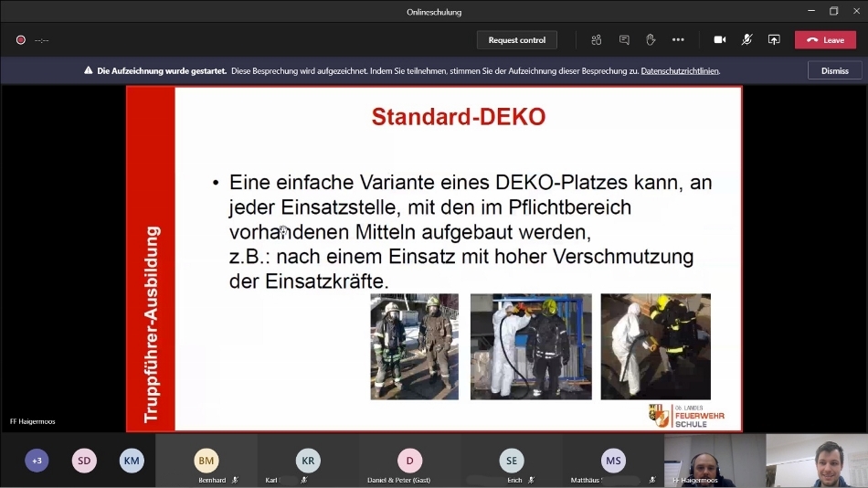Open the share content tray
Screen dimensions: 868x488
[774, 40]
